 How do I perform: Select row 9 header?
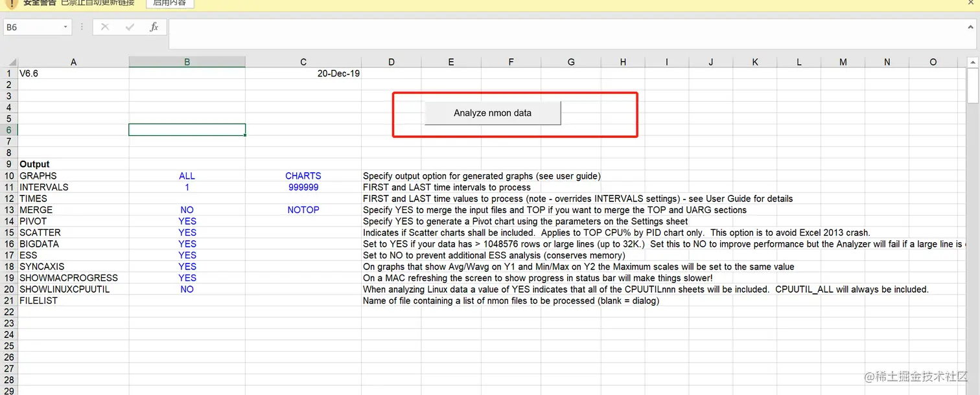tap(8, 164)
